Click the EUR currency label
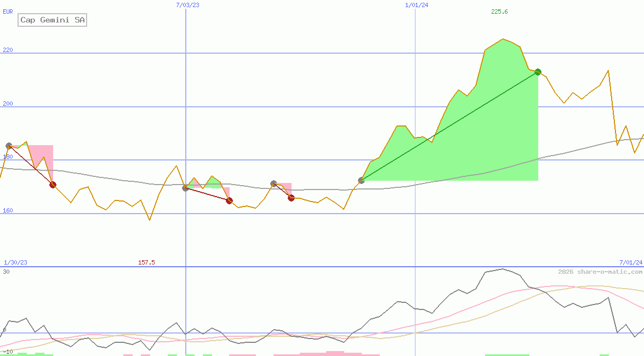This screenshot has width=644, height=356. (8, 11)
